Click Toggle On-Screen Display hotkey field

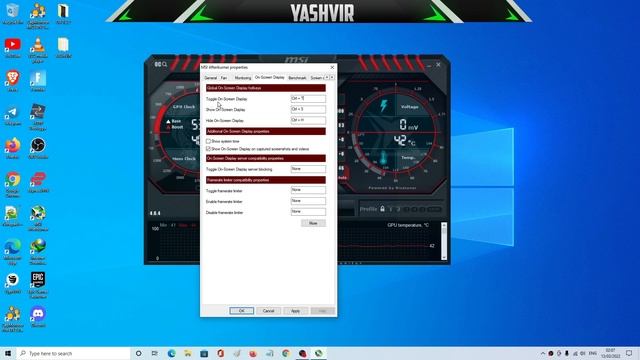pos(308,98)
